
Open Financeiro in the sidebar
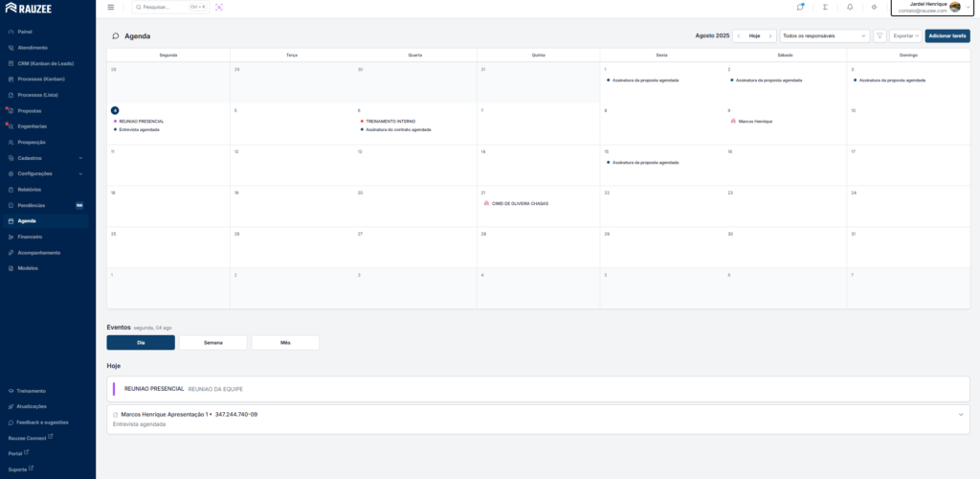tap(30, 237)
